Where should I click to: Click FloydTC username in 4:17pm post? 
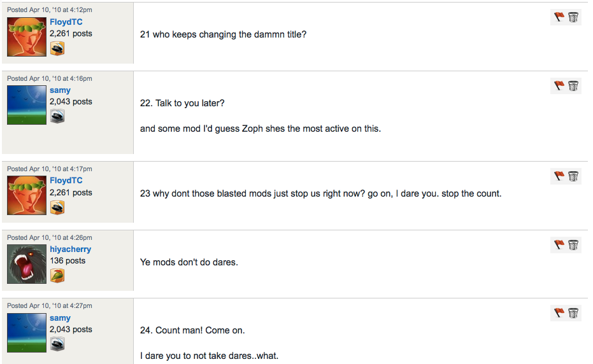pos(66,180)
